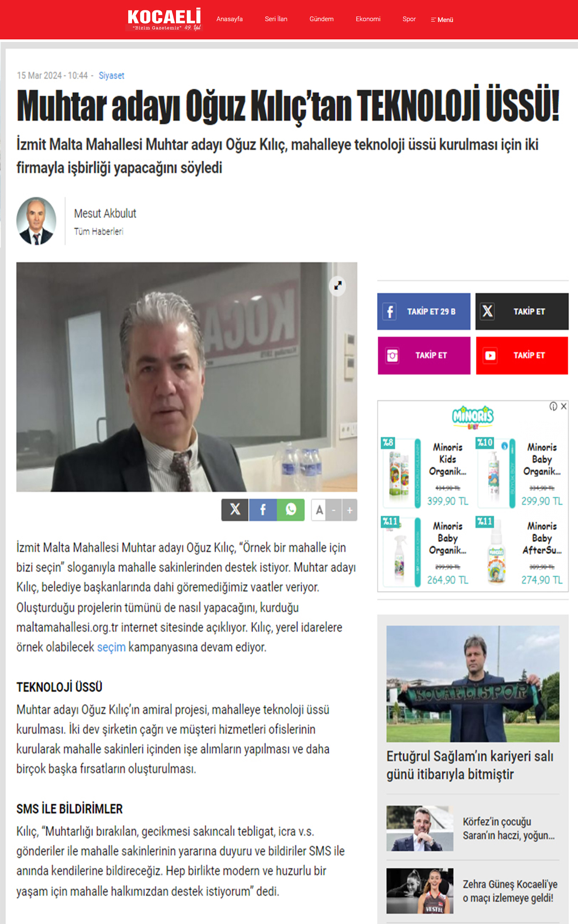Go to Anasayfa in navigation bar

229,19
